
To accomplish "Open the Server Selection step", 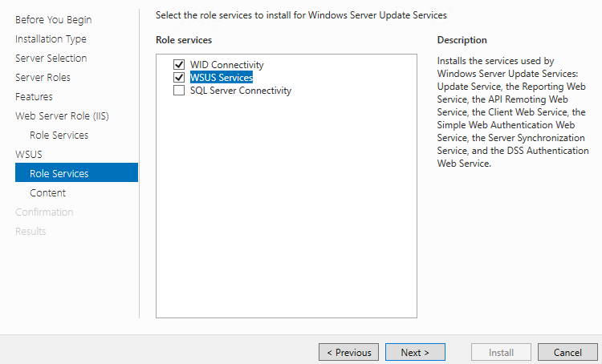I will pos(51,59).
